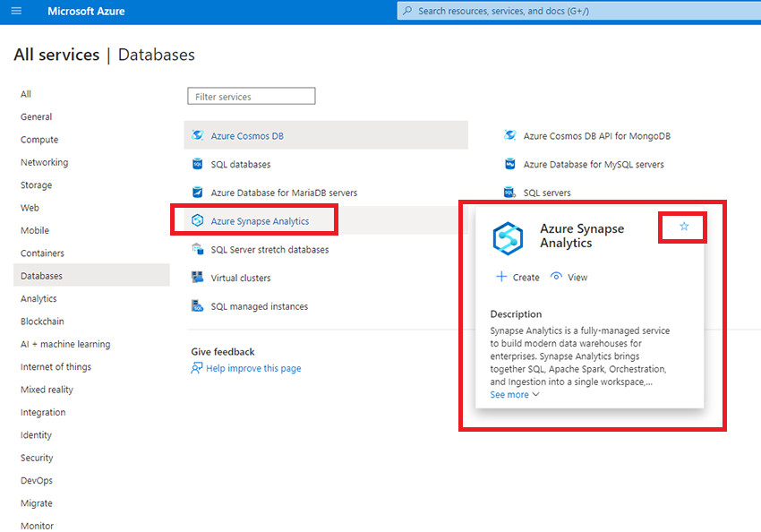
Task: Click the Microsoft Azure home title
Action: pos(86,11)
